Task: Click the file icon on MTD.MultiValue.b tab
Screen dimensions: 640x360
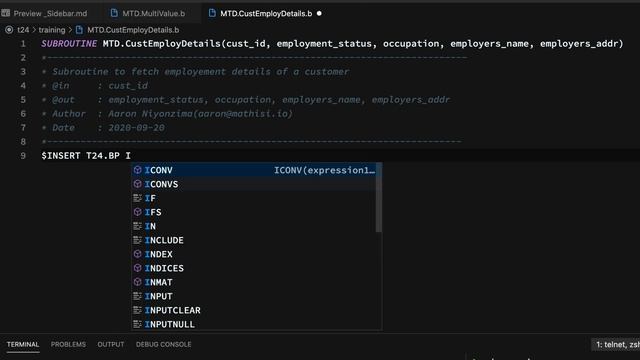Action: coord(114,13)
